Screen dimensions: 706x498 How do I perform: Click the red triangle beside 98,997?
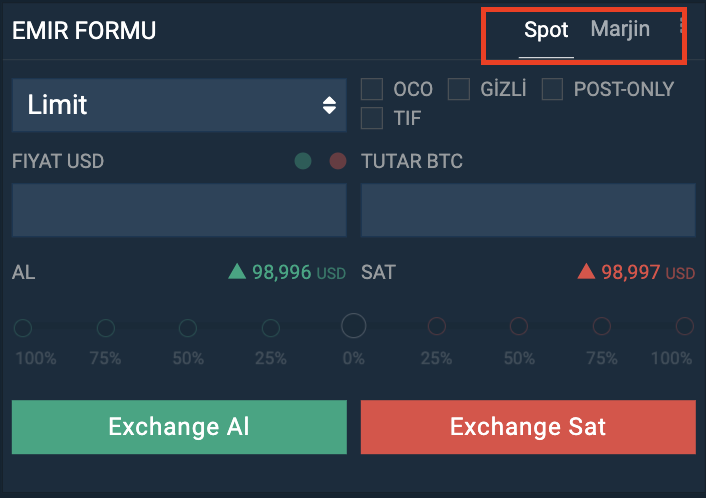pos(586,272)
